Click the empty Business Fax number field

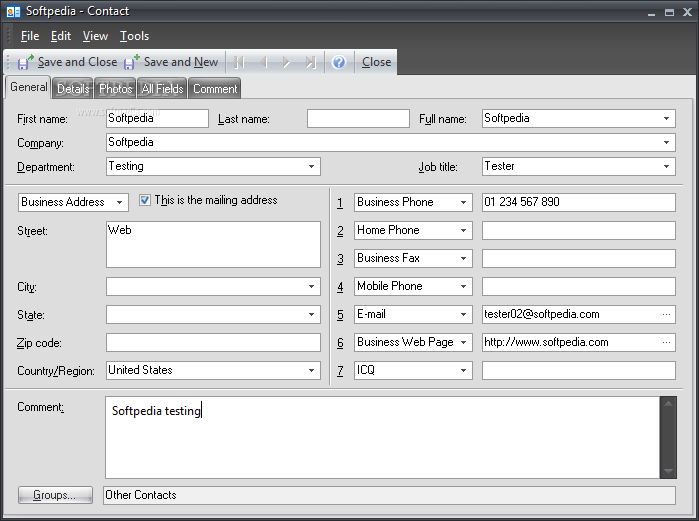click(579, 258)
